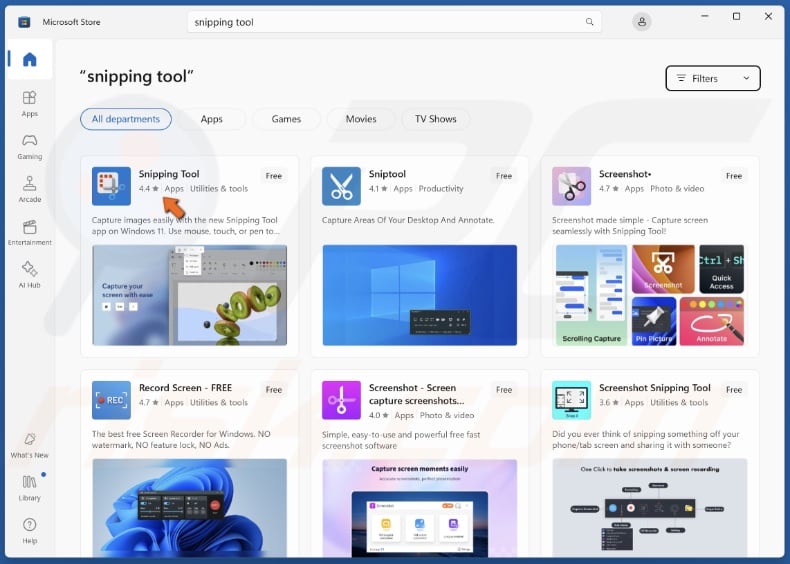Screen dimensions: 790x564
Task: Open Record Screen preview thumbnail
Action: (189, 508)
